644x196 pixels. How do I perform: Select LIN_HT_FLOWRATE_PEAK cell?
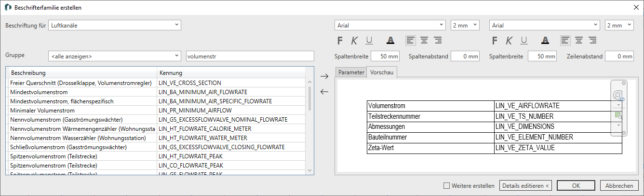[231, 156]
